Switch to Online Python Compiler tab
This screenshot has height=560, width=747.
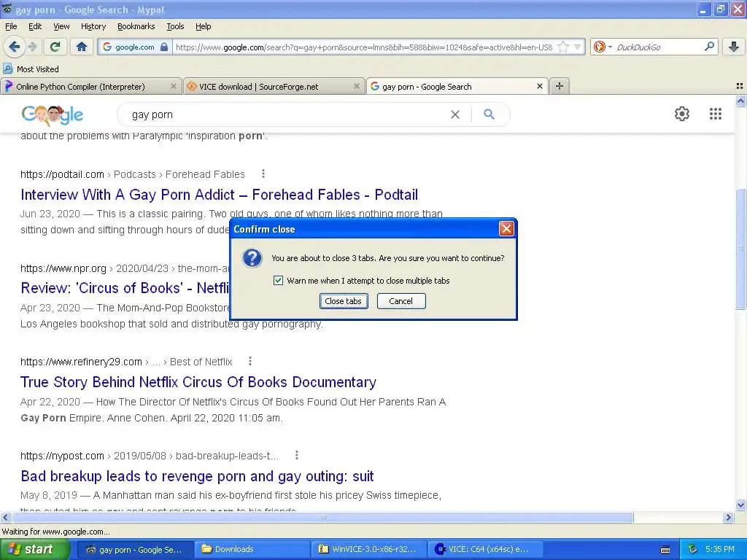pyautogui.click(x=80, y=87)
